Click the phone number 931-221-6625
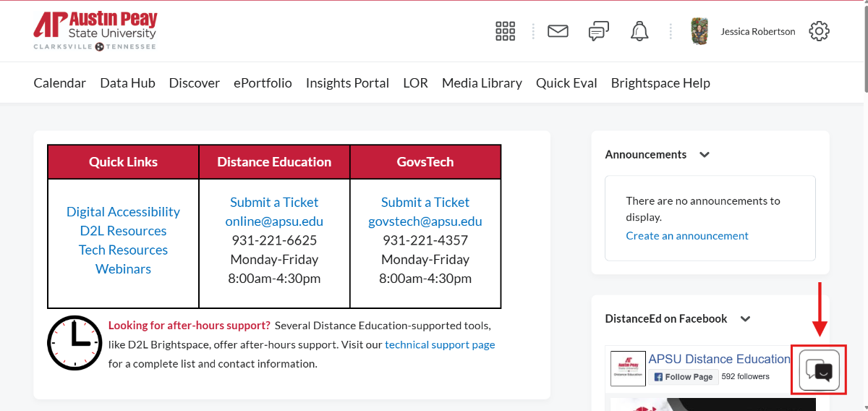 274,240
